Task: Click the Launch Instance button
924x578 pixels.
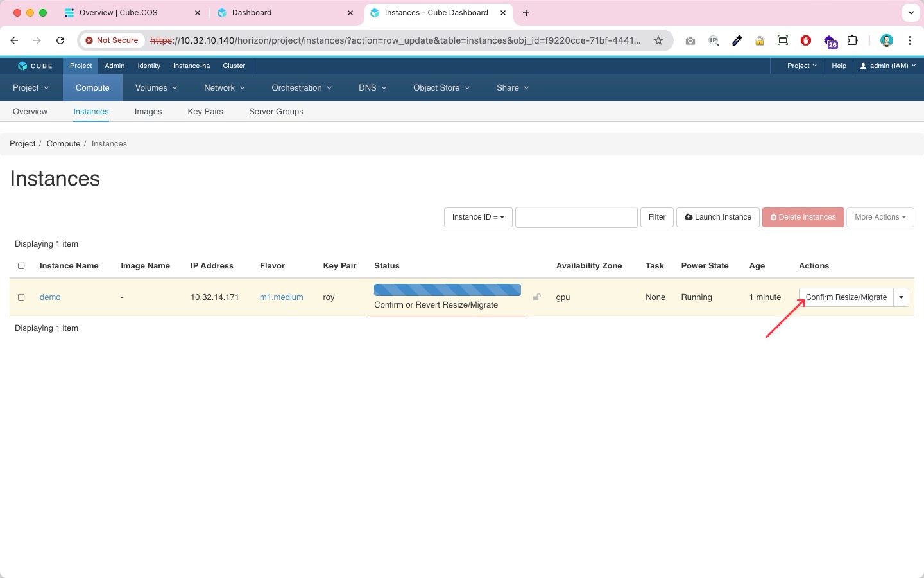Action: [x=718, y=217]
